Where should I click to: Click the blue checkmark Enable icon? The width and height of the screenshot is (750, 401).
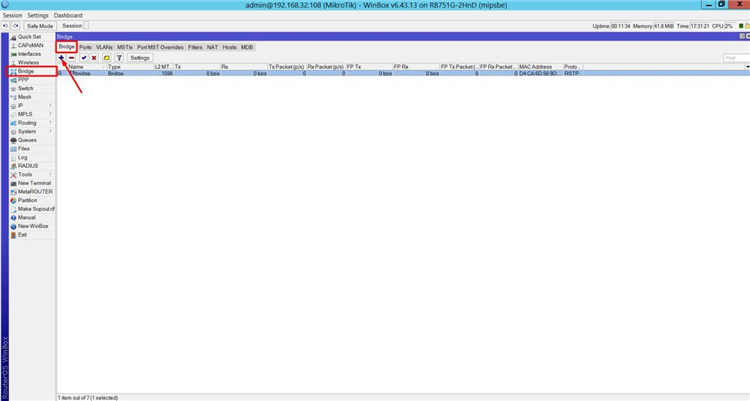(x=84, y=58)
